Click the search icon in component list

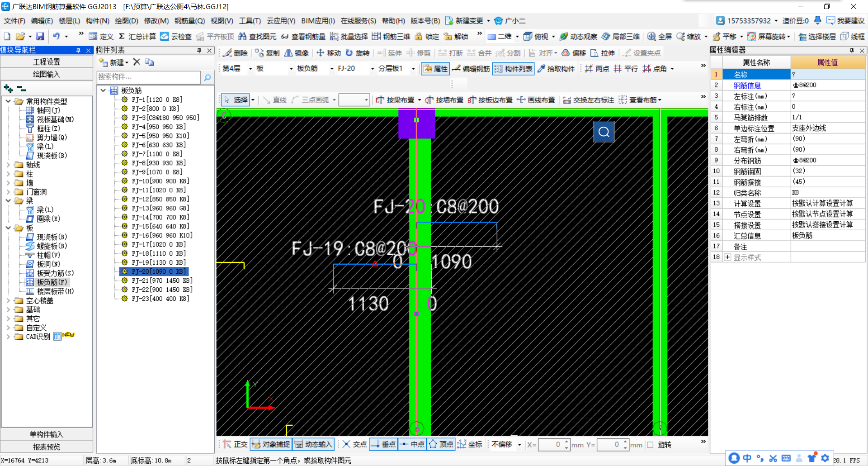(x=207, y=77)
